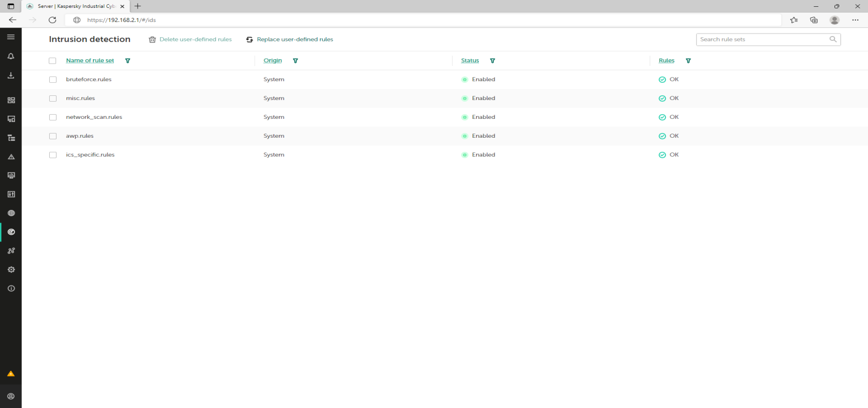Open the hamburger menu in sidebar
The width and height of the screenshot is (868, 408).
(x=10, y=37)
